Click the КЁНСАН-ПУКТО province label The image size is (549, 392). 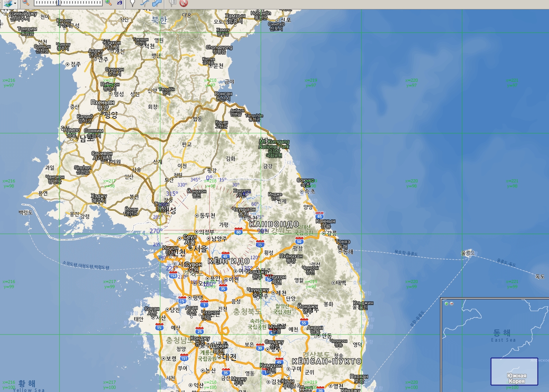tap(326, 361)
